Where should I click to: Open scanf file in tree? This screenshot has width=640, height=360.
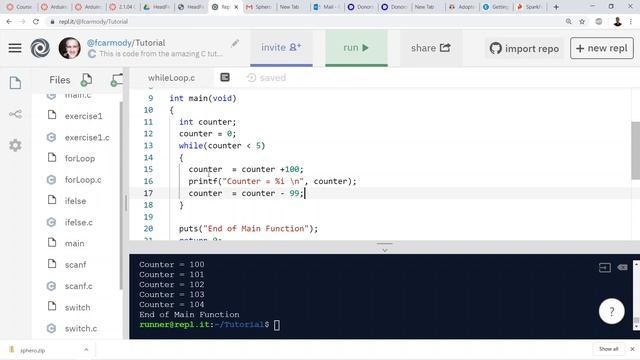click(75, 265)
